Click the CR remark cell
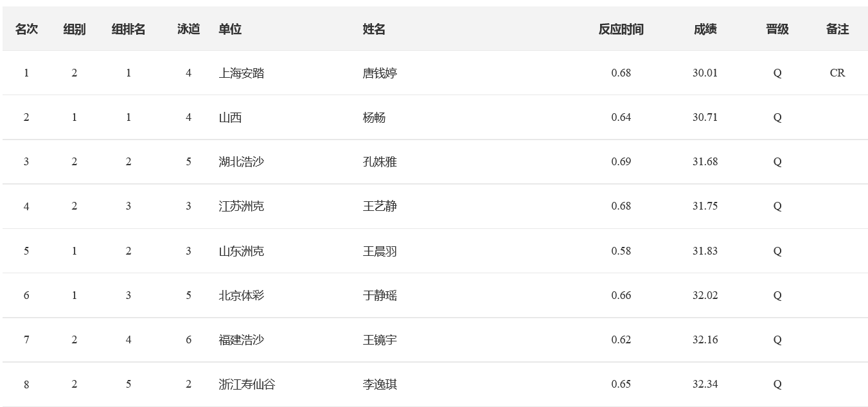Screen dimensions: 868x407 837,73
